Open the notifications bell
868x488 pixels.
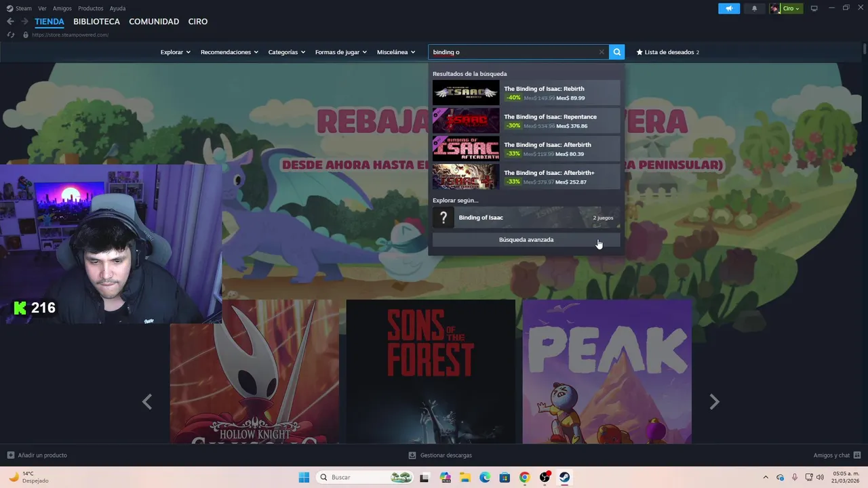(x=754, y=8)
